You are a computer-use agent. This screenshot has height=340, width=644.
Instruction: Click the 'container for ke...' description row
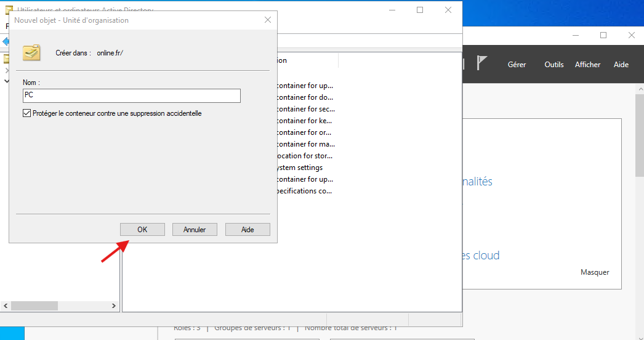pyautogui.click(x=304, y=121)
